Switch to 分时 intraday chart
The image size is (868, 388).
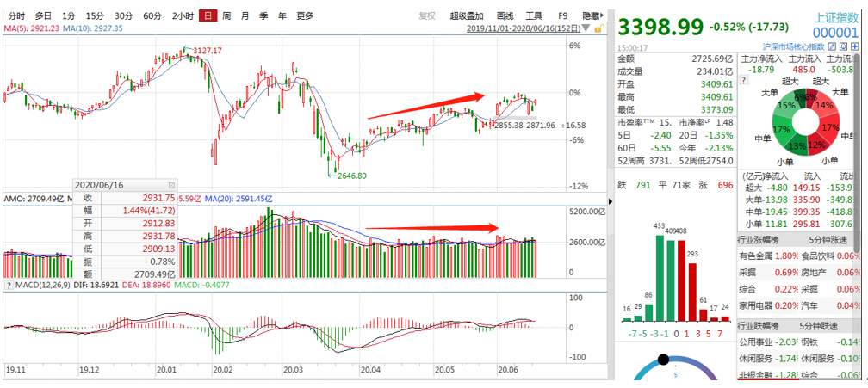click(16, 15)
